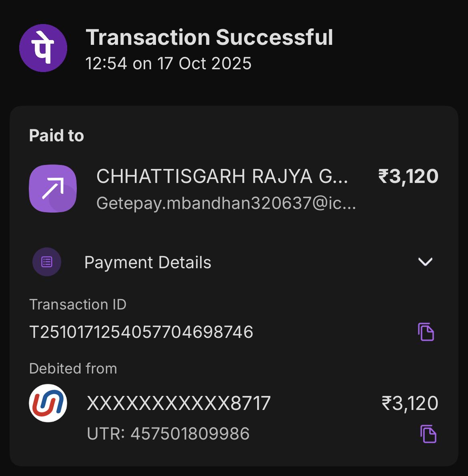Copy the Transaction ID
468x476 pixels.
426,332
